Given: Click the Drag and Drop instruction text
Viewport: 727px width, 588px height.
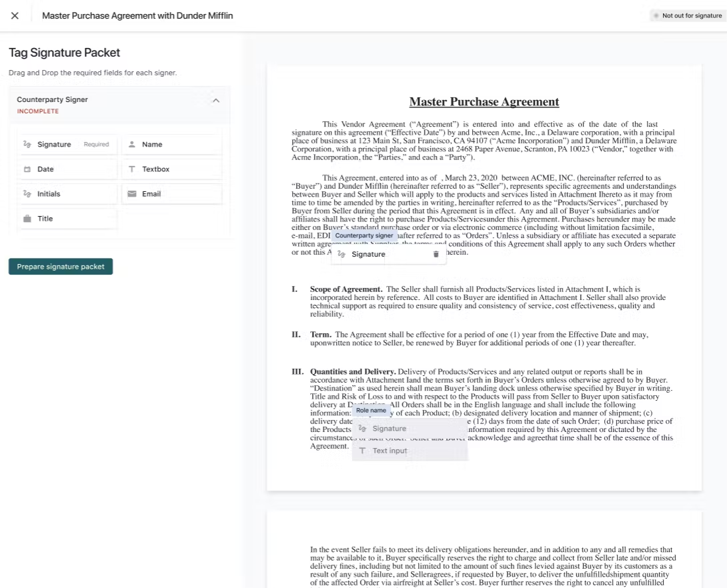Looking at the screenshot, I should coord(93,73).
